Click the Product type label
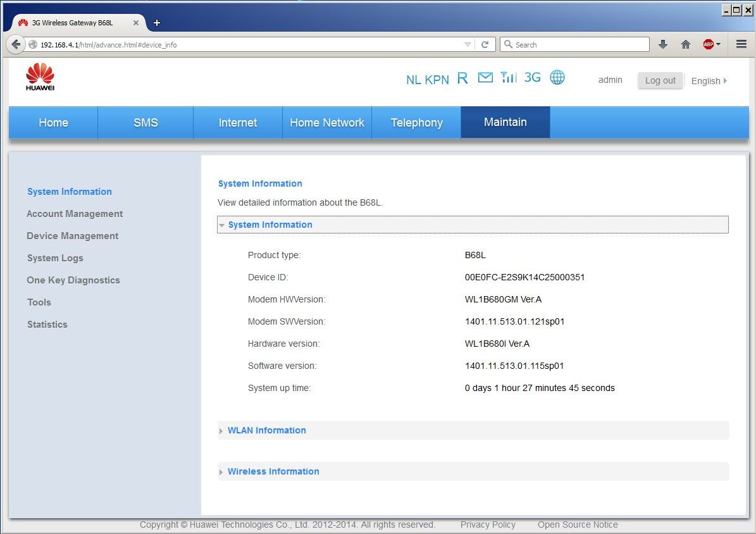 (x=274, y=255)
